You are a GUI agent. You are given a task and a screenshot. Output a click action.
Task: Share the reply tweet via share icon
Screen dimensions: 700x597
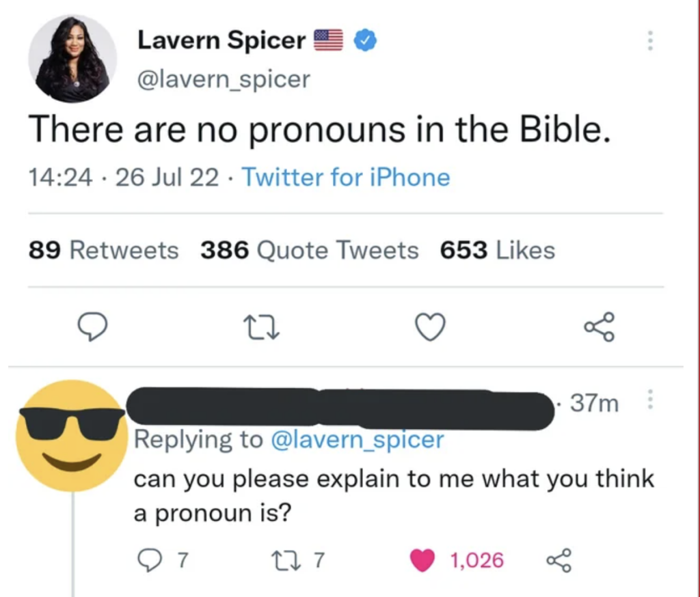[557, 561]
